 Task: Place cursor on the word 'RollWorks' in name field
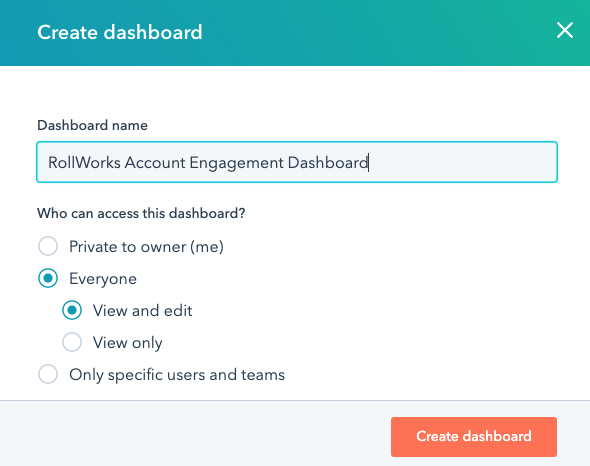click(x=85, y=163)
